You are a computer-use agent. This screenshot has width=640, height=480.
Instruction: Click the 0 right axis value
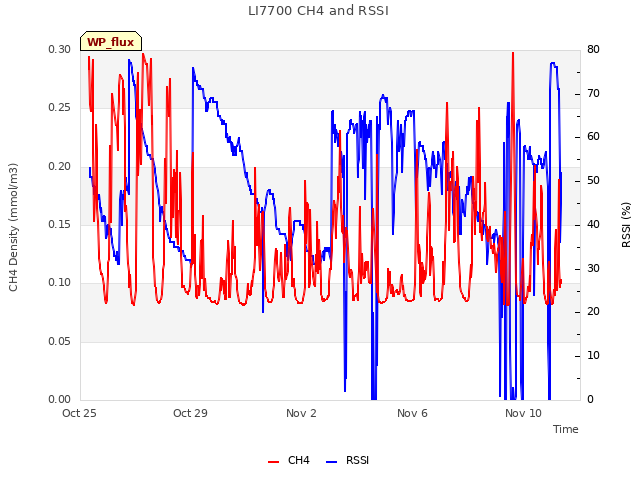pyautogui.click(x=590, y=400)
